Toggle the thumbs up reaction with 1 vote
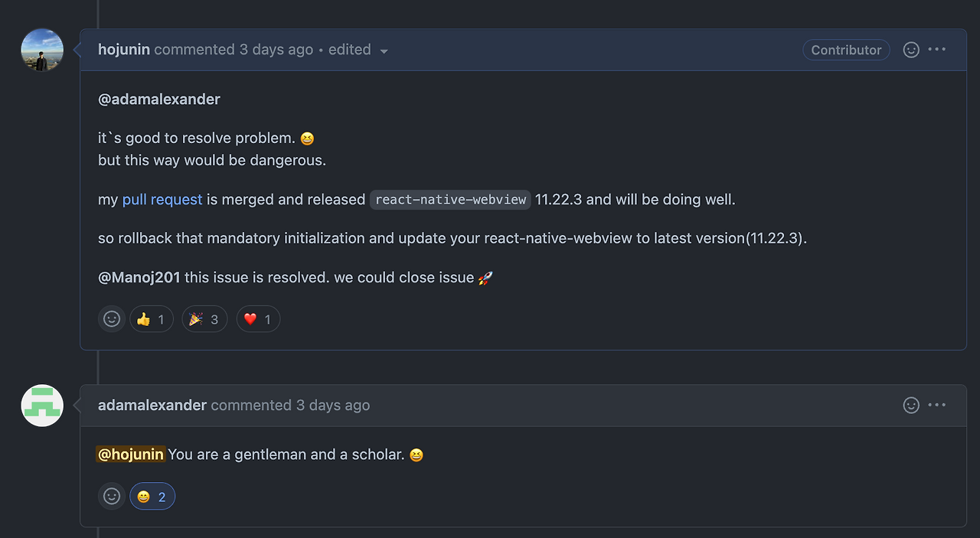The height and width of the screenshot is (538, 980). pyautogui.click(x=152, y=319)
